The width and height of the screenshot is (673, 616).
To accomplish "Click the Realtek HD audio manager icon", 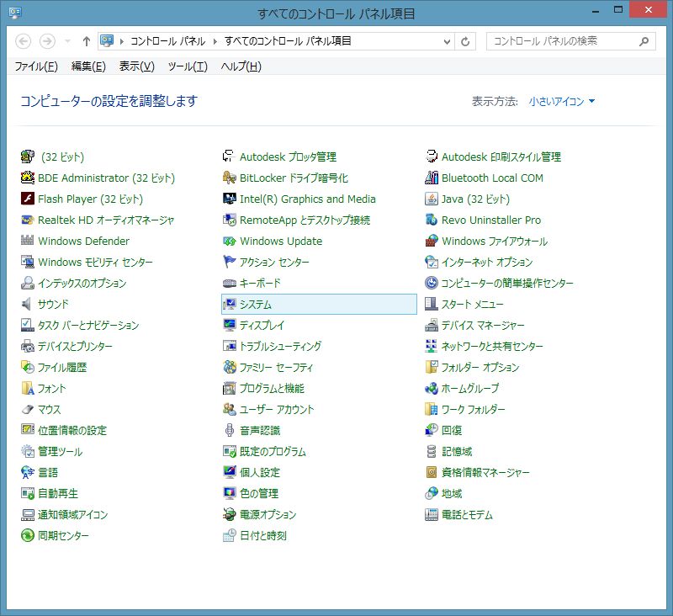I will pyautogui.click(x=28, y=220).
